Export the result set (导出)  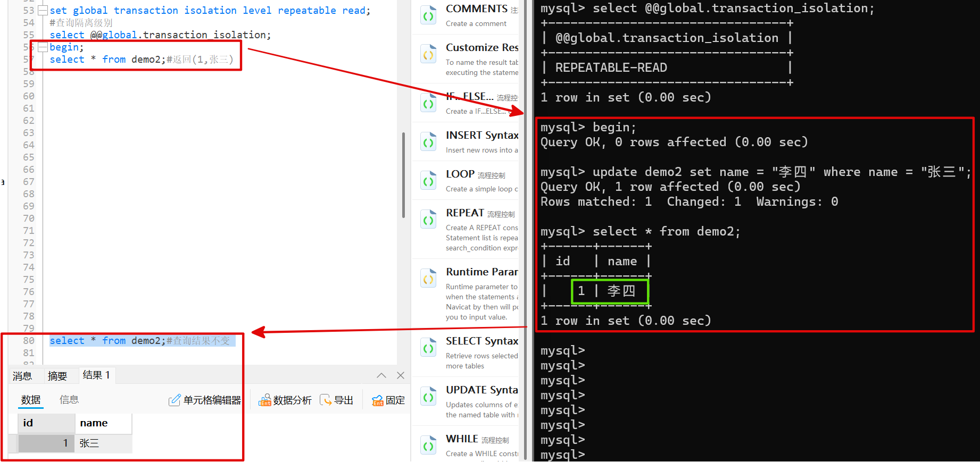[x=337, y=400]
